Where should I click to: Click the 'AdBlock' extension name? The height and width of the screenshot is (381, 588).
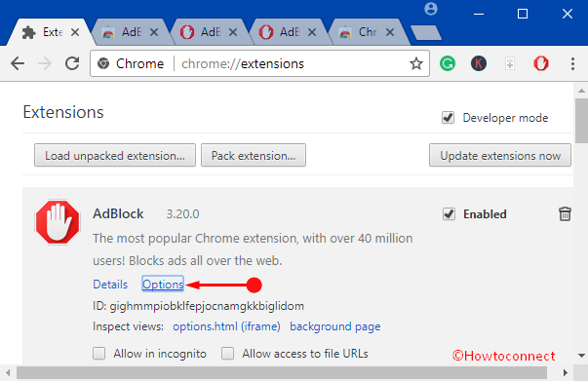118,213
